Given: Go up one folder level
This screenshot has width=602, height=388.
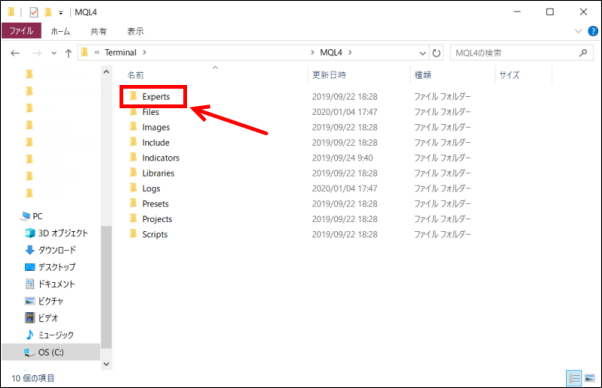Looking at the screenshot, I should 68,53.
